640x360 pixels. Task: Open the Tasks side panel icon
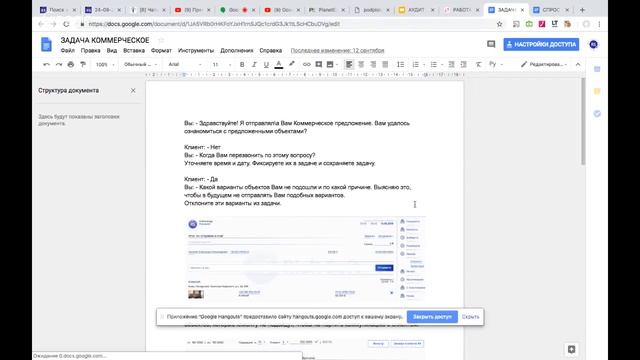pos(597,113)
